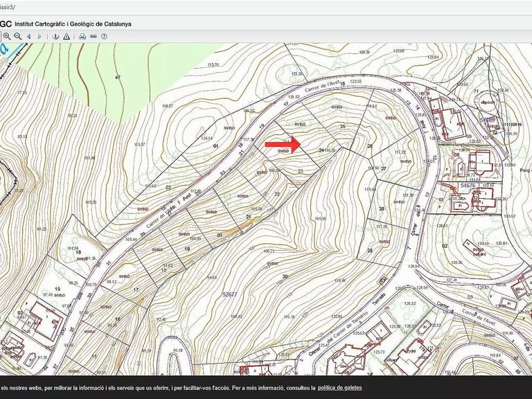Click parcel 47 in green area
The height and width of the screenshot is (399, 532).
tap(118, 78)
